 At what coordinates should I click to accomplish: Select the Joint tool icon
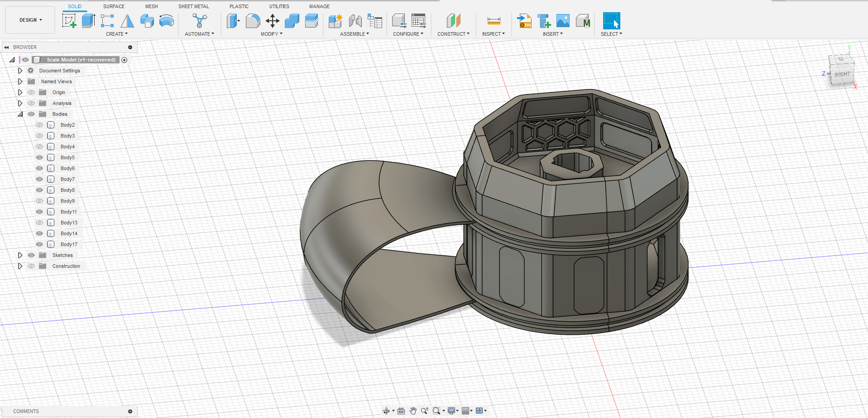[355, 21]
